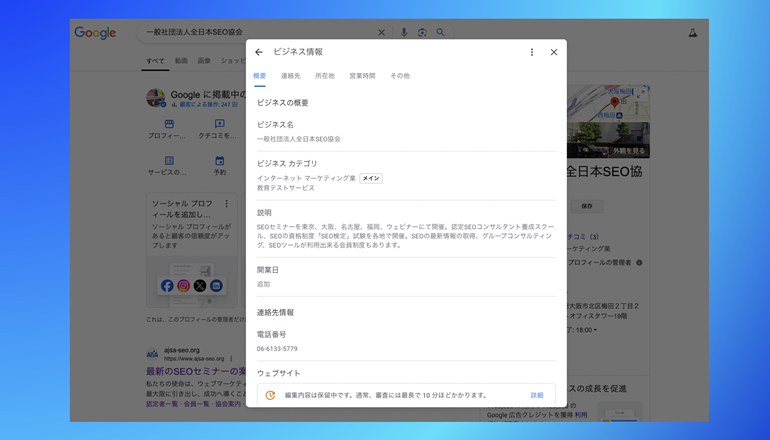This screenshot has height=440, width=770.
Task: Go back using the dialog's arrow icon
Action: 259,52
